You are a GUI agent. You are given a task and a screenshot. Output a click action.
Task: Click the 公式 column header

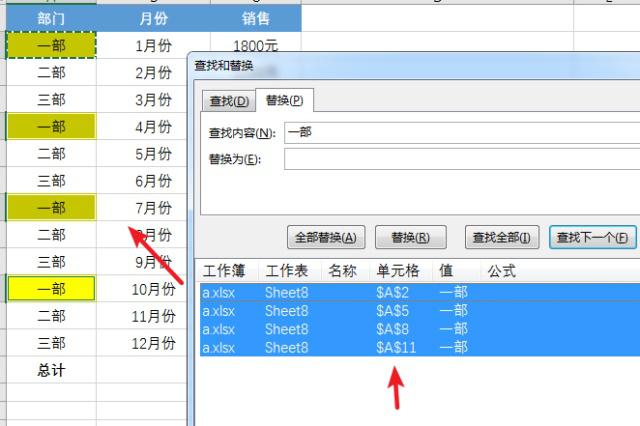click(560, 271)
